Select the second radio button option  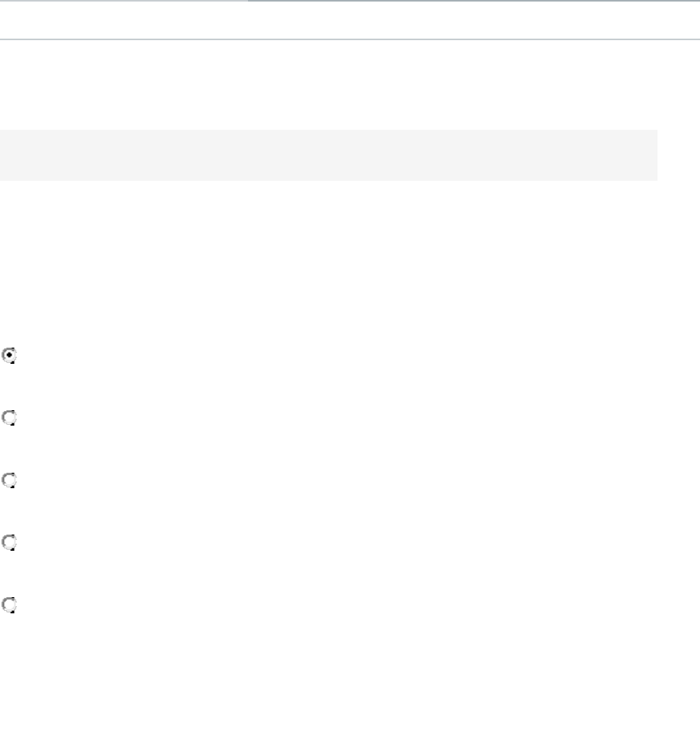[x=10, y=419]
